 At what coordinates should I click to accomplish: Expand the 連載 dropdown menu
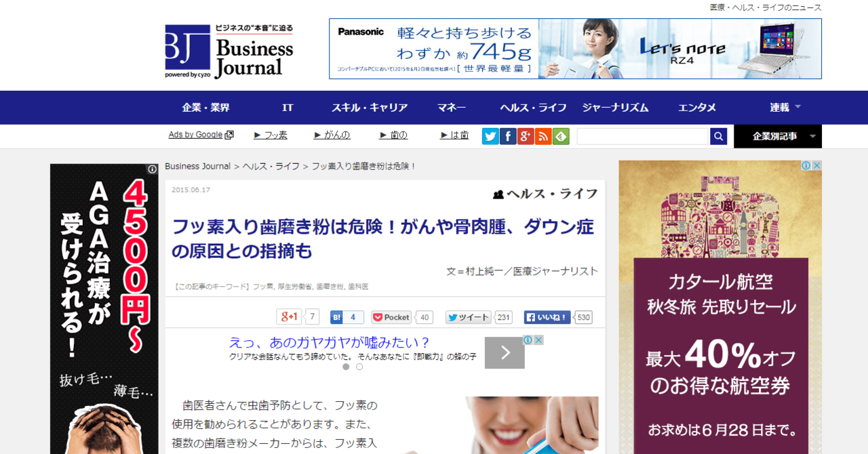pyautogui.click(x=785, y=108)
